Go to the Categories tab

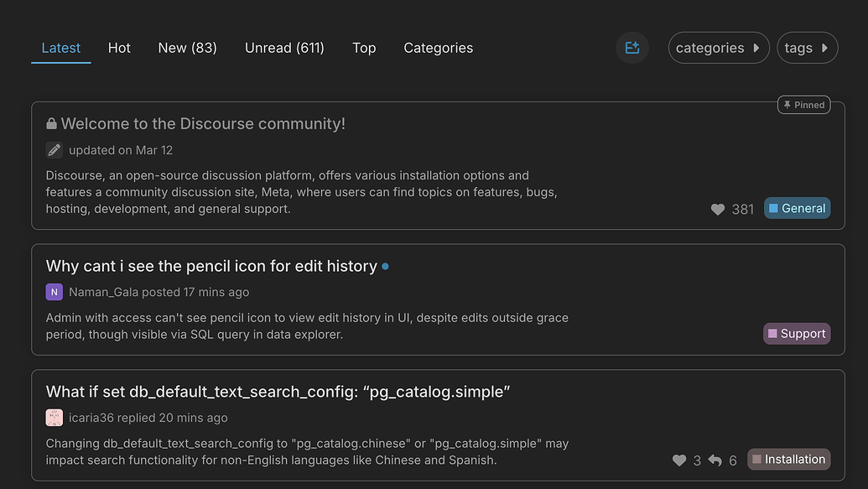coord(438,48)
